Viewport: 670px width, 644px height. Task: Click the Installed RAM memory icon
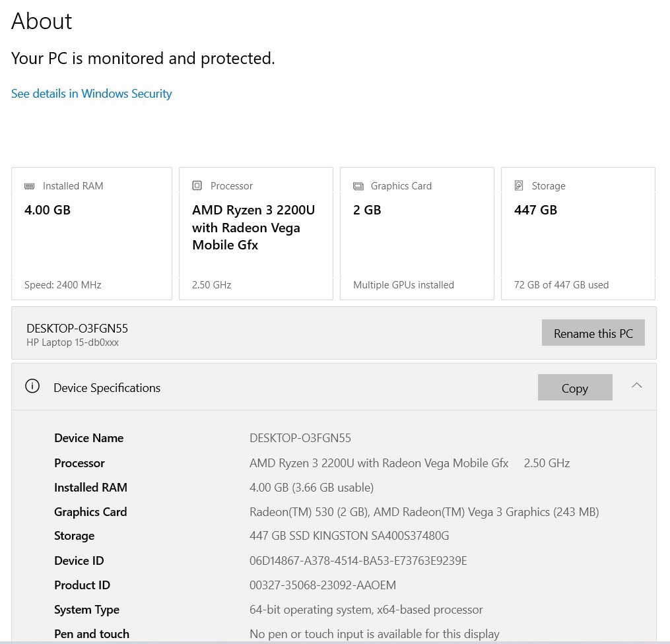click(x=29, y=186)
